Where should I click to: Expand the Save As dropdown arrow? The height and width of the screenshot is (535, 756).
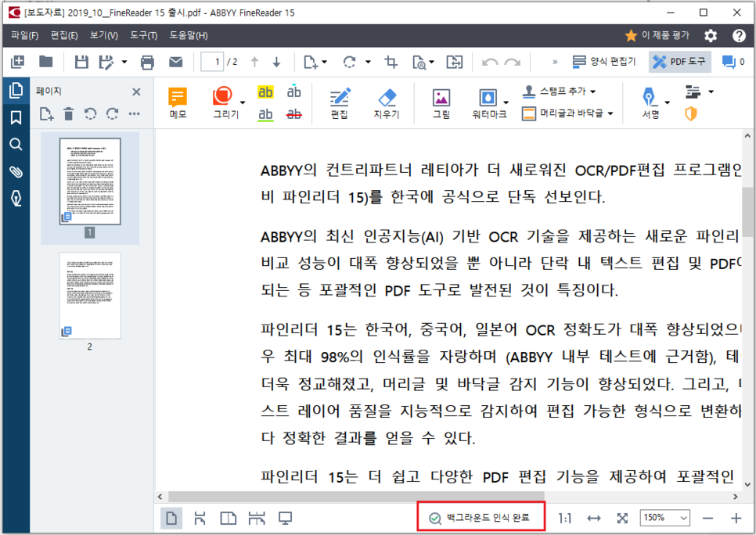coord(124,62)
